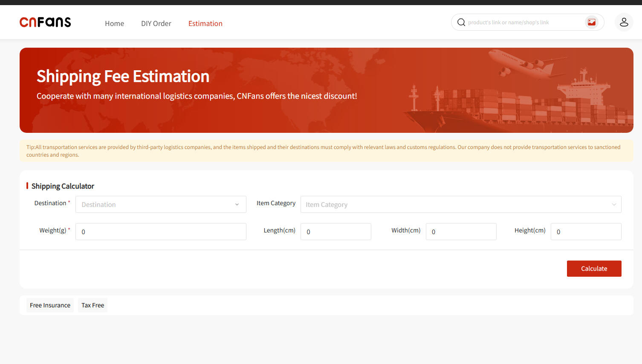Focus the Weight(g) input field

(161, 232)
